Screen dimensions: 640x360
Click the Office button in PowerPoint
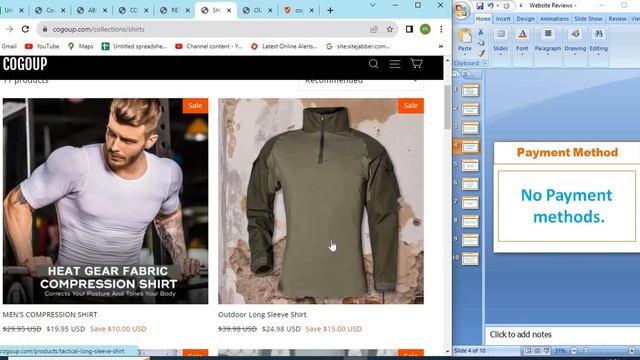tap(462, 10)
